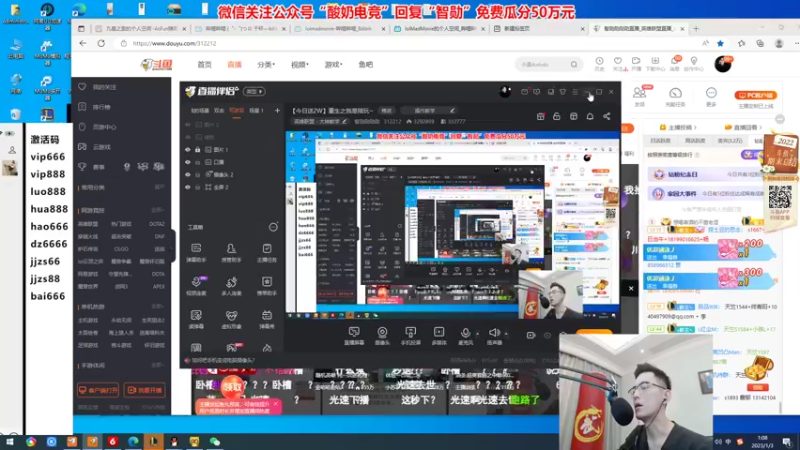Image resolution: width=800 pixels, height=450 pixels.
Task: Open 视频连麦 tool in 直播伴侣 toolbox
Action: [196, 286]
